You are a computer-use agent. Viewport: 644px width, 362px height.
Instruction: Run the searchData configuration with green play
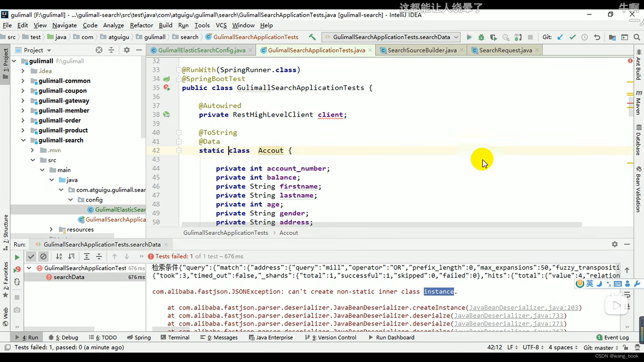point(469,37)
